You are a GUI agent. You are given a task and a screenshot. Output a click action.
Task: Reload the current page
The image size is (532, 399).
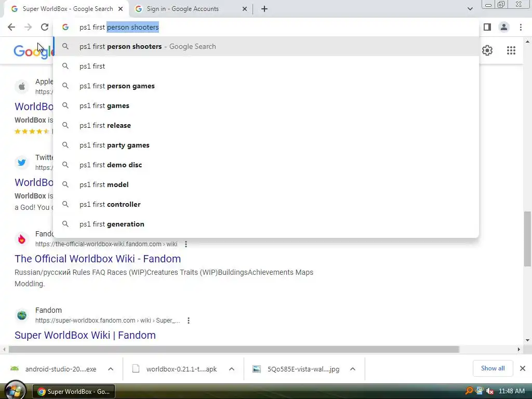tap(45, 27)
